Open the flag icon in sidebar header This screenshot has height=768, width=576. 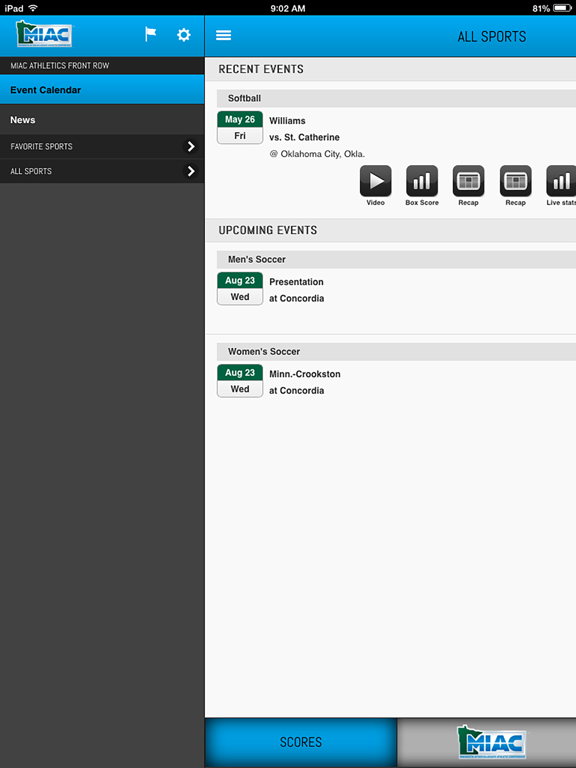point(150,34)
